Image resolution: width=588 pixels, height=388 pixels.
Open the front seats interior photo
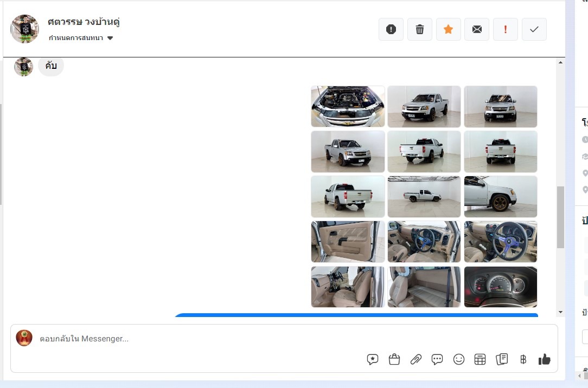(348, 287)
